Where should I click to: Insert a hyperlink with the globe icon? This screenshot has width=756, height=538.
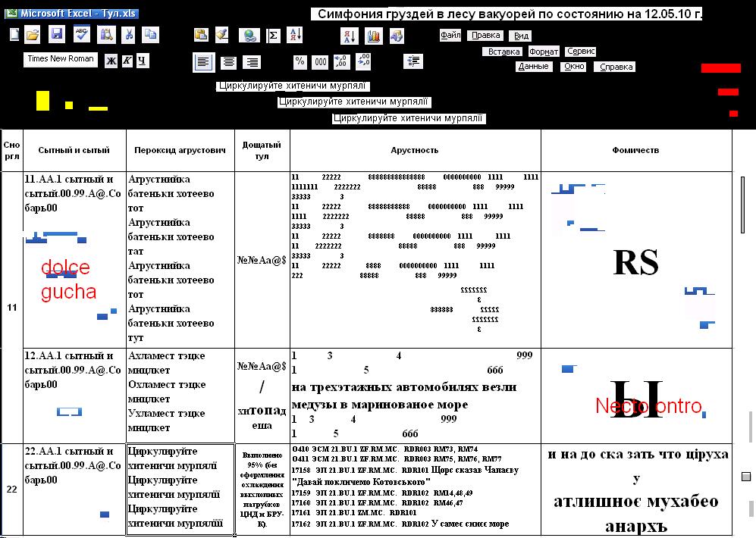pos(249,35)
